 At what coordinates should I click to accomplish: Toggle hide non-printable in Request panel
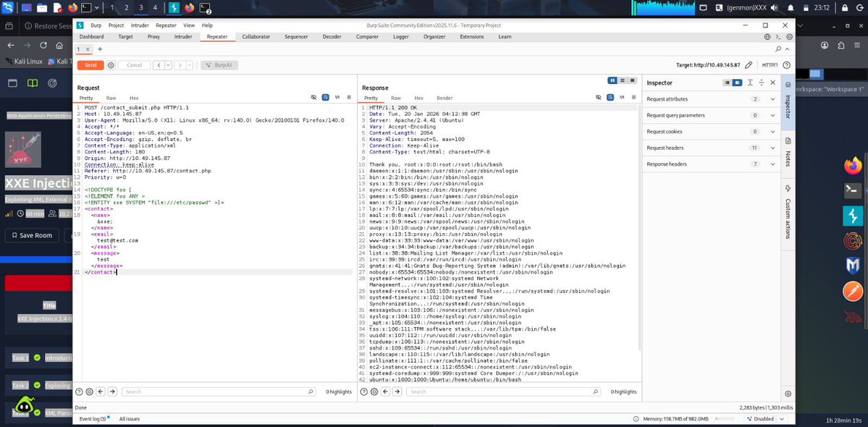(313, 98)
